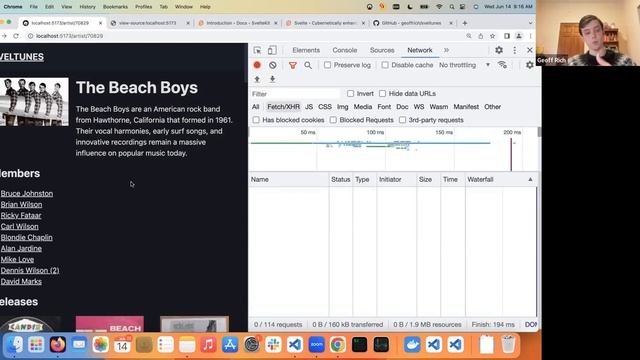Enable Preserve log checkbox
640x360 pixels.
coord(327,65)
